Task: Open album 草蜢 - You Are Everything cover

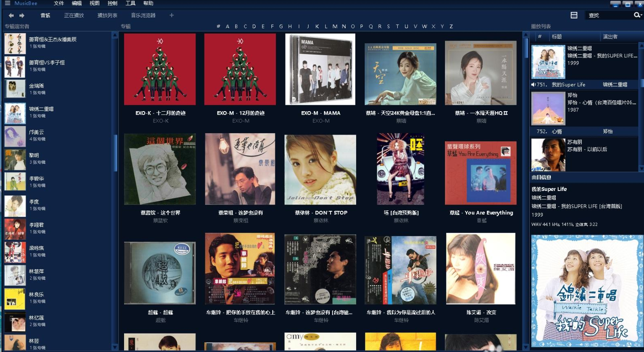Action: [x=481, y=173]
